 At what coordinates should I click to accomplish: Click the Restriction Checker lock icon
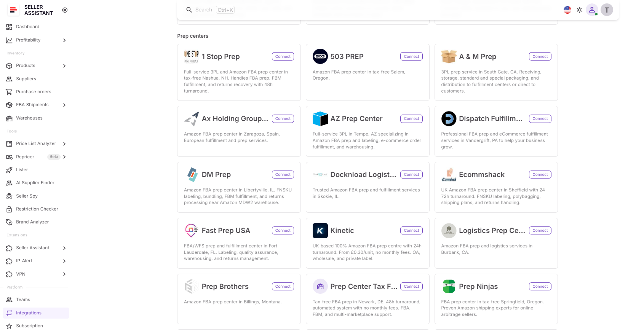pos(9,209)
